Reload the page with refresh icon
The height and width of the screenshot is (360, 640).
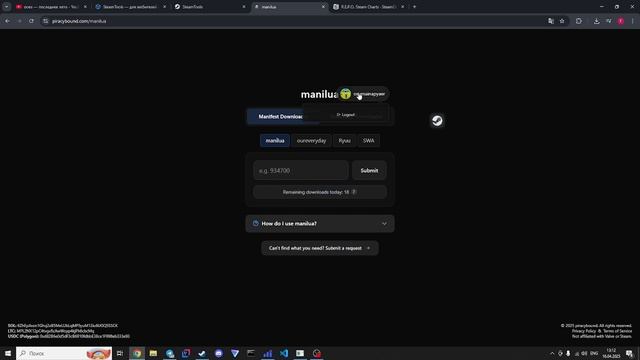tap(31, 21)
